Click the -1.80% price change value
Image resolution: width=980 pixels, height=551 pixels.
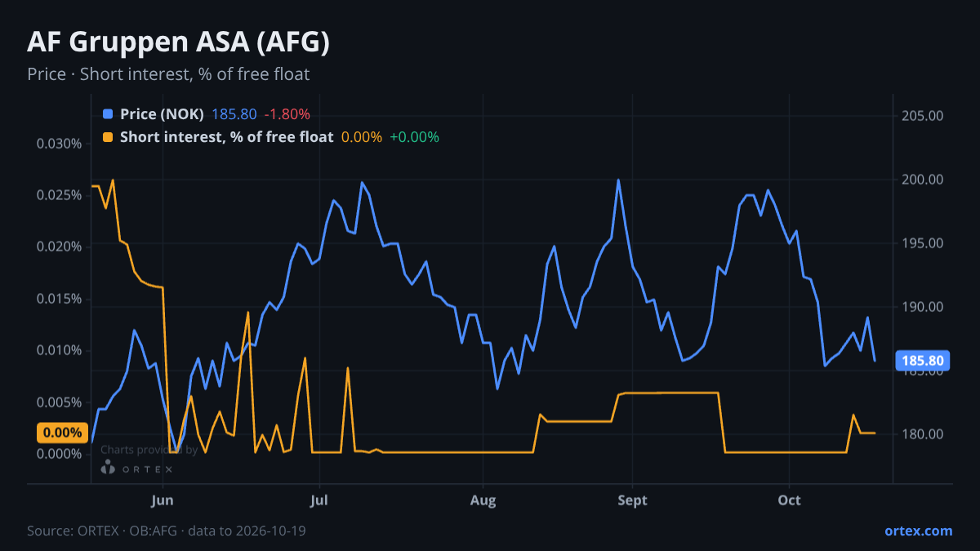click(x=287, y=114)
